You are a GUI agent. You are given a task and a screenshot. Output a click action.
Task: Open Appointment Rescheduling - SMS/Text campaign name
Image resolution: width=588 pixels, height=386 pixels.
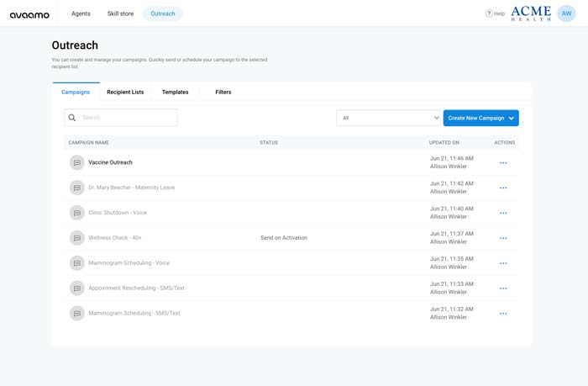click(x=136, y=288)
